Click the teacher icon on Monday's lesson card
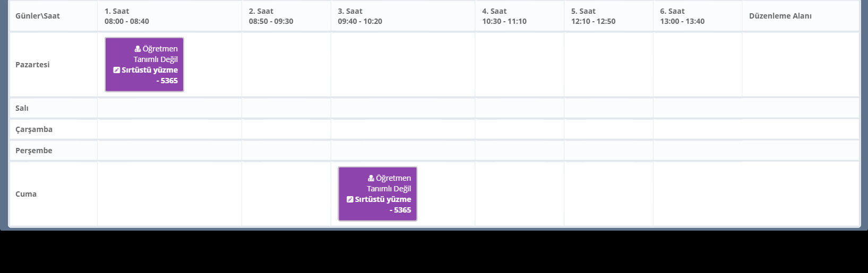Screen dimensions: 868x273 coord(137,49)
